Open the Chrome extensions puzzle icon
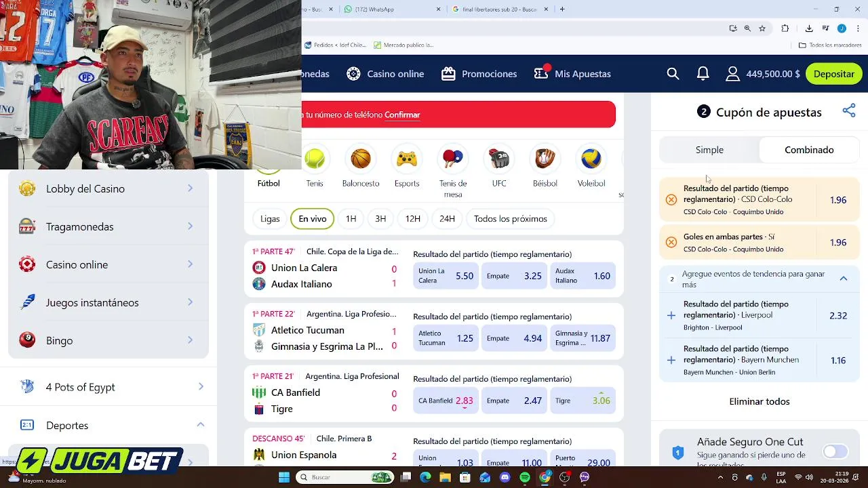 (x=785, y=28)
